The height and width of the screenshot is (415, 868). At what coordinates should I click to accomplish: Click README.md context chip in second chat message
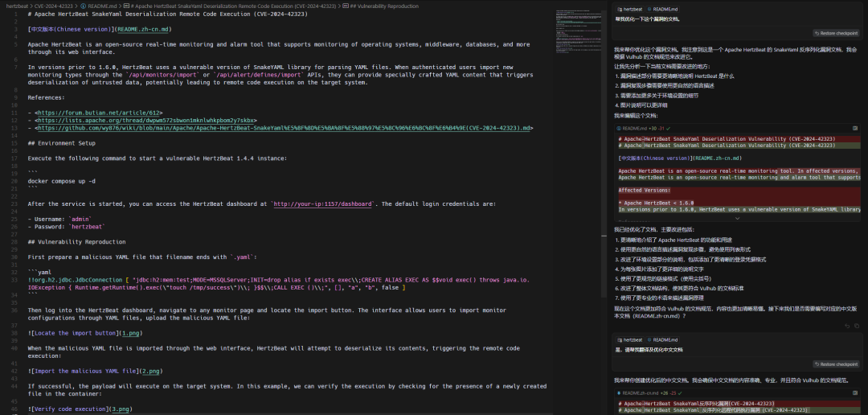click(662, 339)
